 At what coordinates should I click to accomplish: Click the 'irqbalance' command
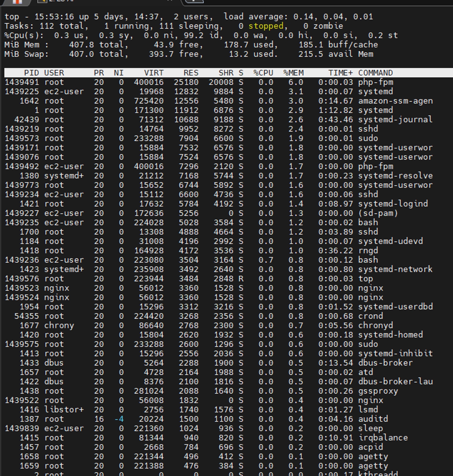pyautogui.click(x=383, y=438)
